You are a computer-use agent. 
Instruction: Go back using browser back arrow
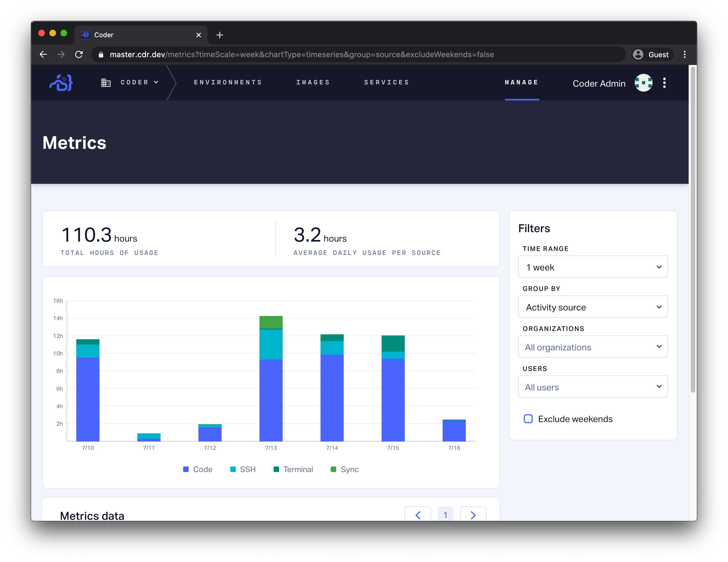[x=43, y=54]
